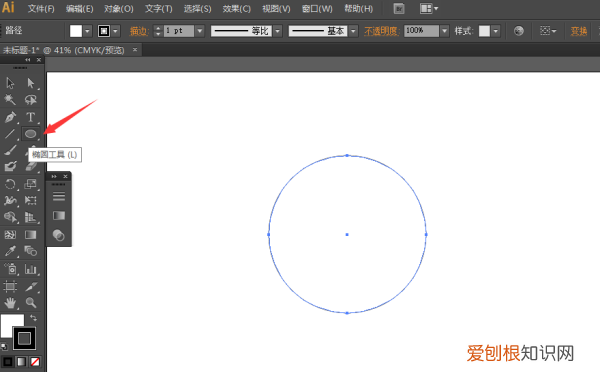Viewport: 600px width, 372px height.
Task: Open variable width profile 等比 dropdown
Action: (278, 31)
